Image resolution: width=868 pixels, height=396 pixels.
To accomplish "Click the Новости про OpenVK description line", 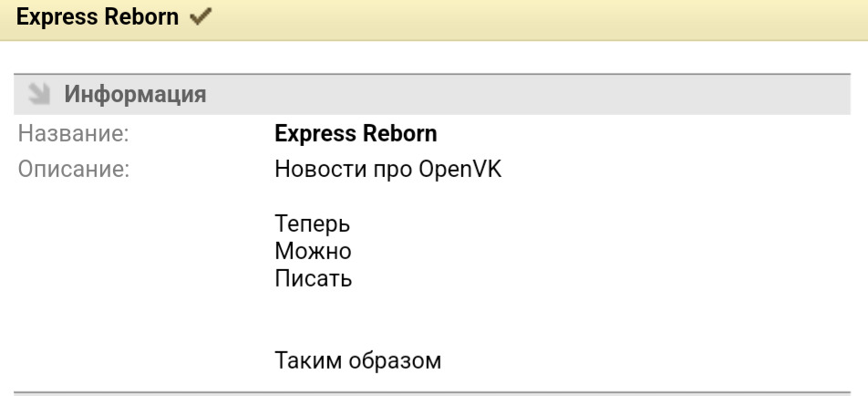I will (387, 170).
